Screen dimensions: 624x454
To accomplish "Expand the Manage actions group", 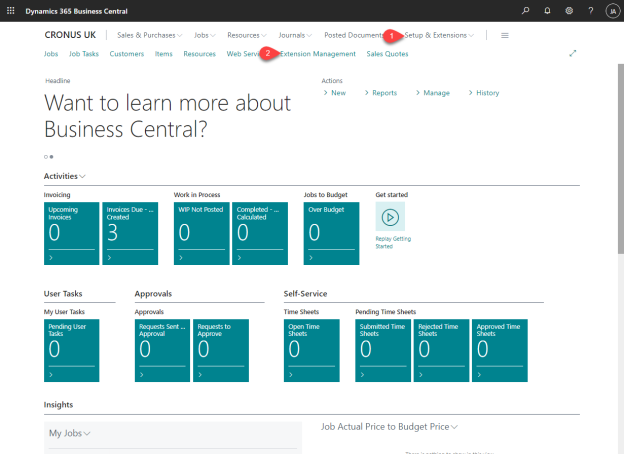I will (433, 93).
